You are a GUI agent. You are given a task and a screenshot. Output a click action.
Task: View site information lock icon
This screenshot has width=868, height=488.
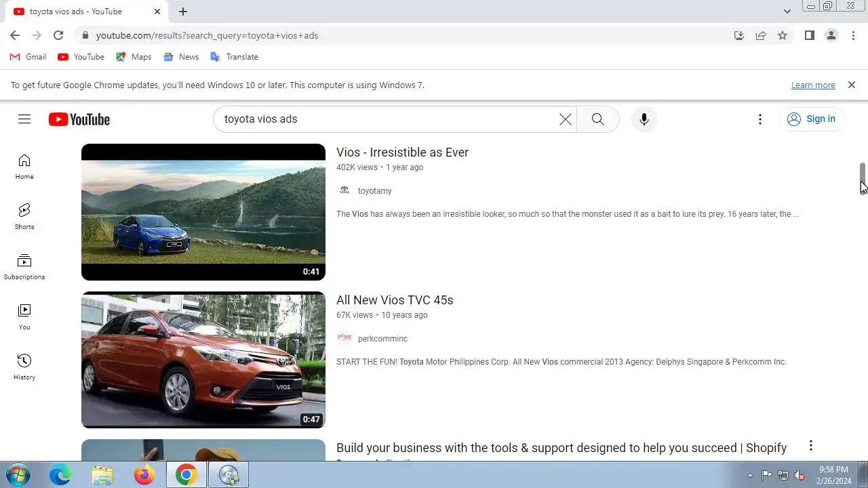85,35
